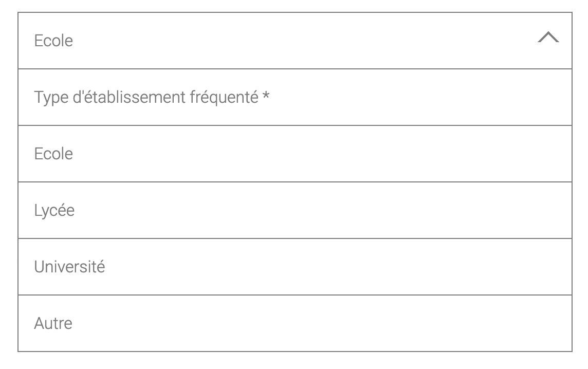Set establishment type to Autre
This screenshot has height=369, width=588.
295,323
